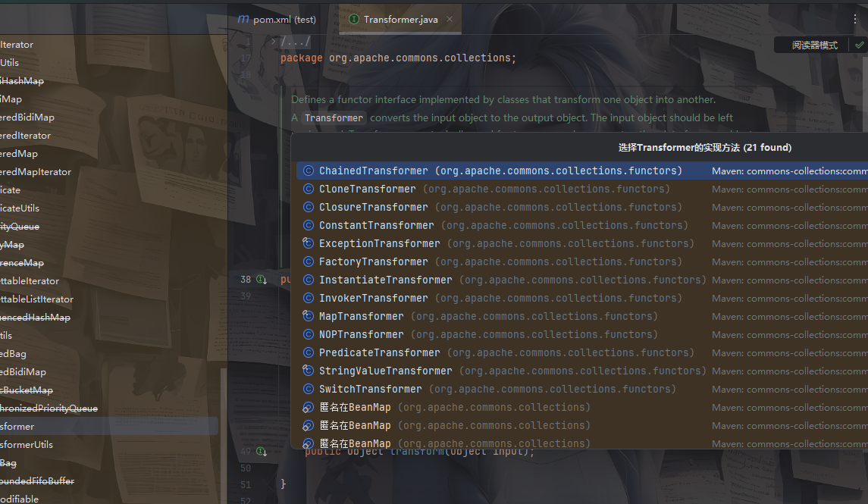Screen dimensions: 868x504
Task: Select the eredMapIterator item in project tree
Action: pos(36,172)
